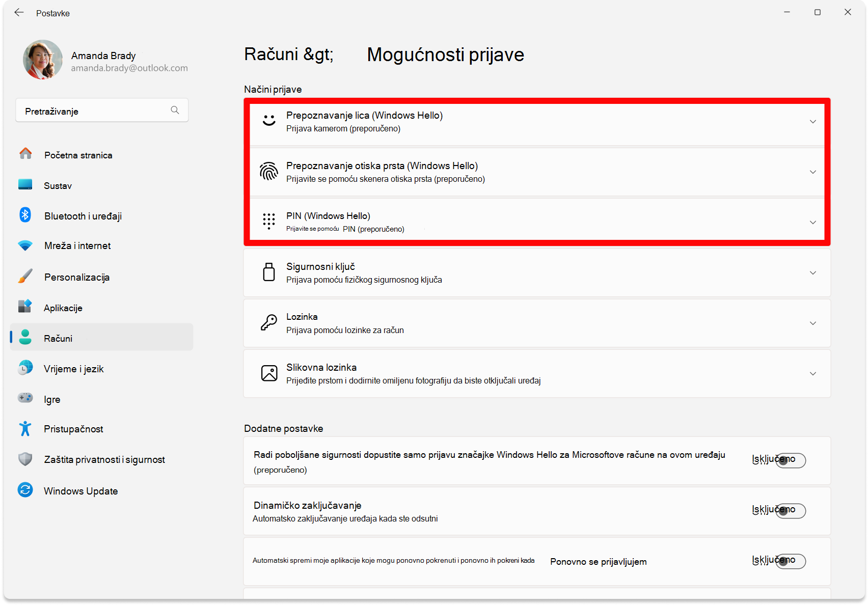The image size is (868, 605).
Task: Click the face recognition smiley icon
Action: [269, 121]
